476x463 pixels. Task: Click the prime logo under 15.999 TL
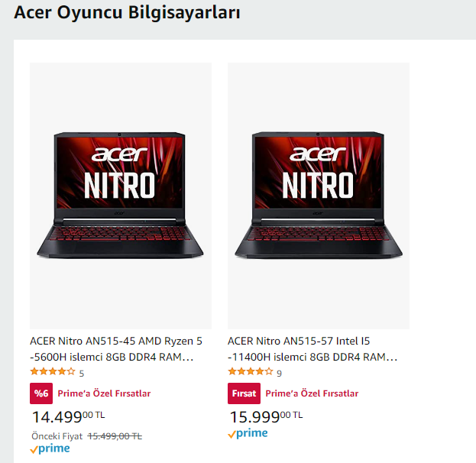click(x=248, y=433)
